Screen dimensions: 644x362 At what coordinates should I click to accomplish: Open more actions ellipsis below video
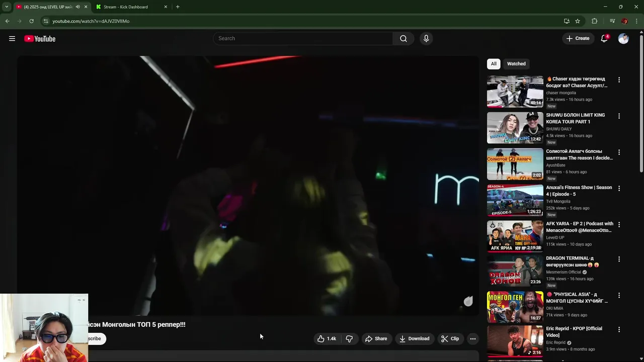pyautogui.click(x=473, y=339)
